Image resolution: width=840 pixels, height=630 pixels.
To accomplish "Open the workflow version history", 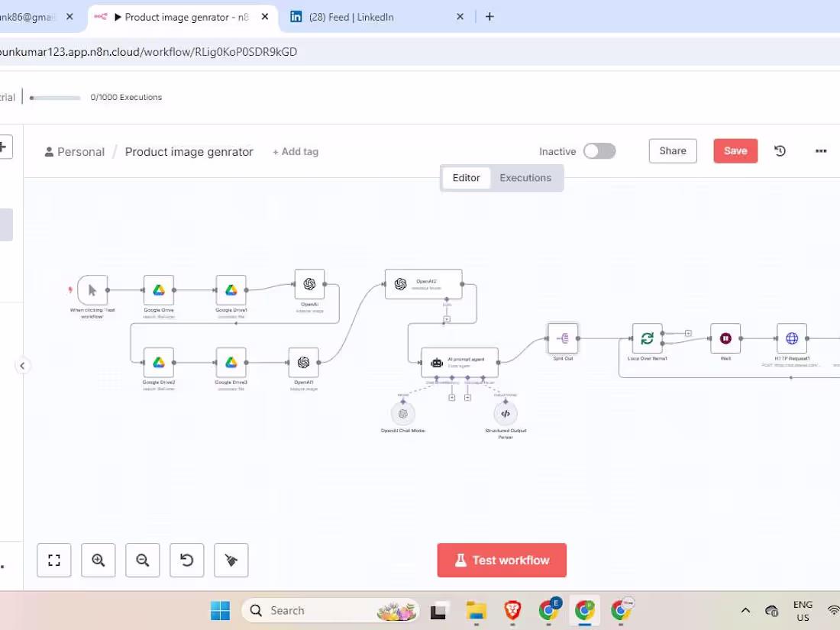I will click(x=780, y=150).
